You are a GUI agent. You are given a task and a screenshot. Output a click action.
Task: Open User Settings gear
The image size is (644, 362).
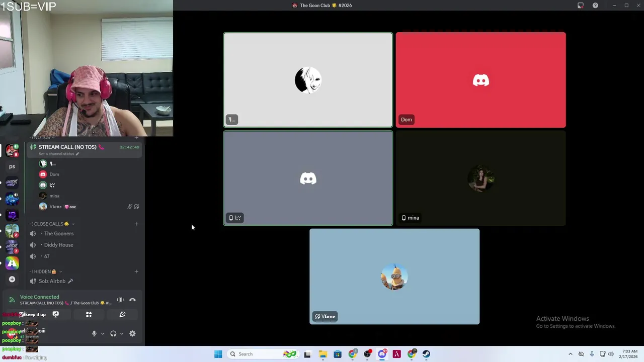132,334
